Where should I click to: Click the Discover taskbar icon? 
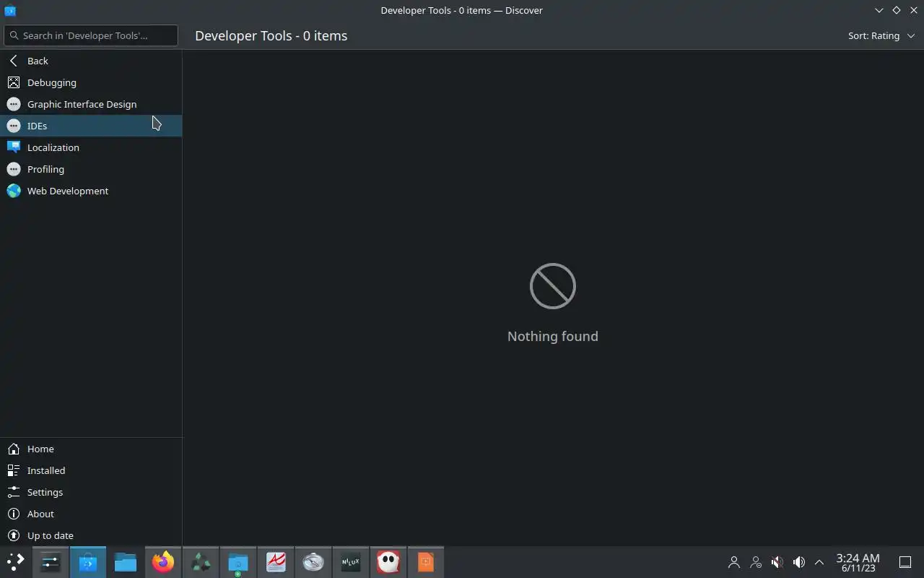tap(88, 562)
